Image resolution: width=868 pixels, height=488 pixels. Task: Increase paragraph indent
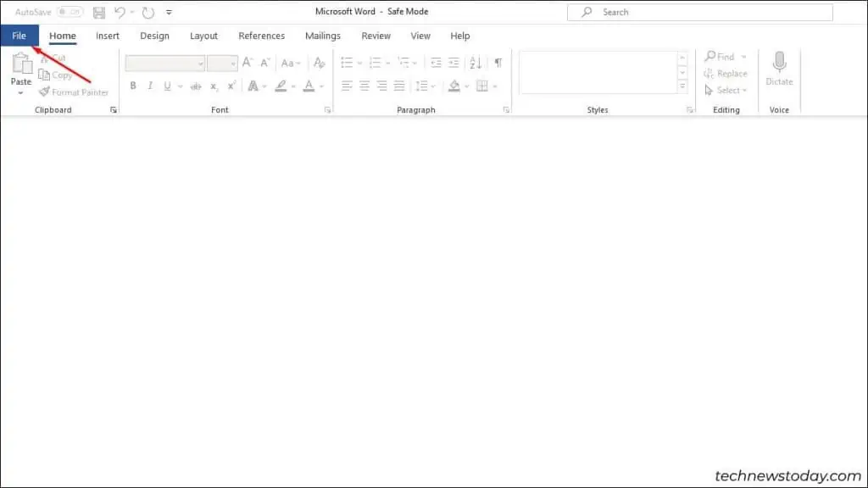point(454,63)
